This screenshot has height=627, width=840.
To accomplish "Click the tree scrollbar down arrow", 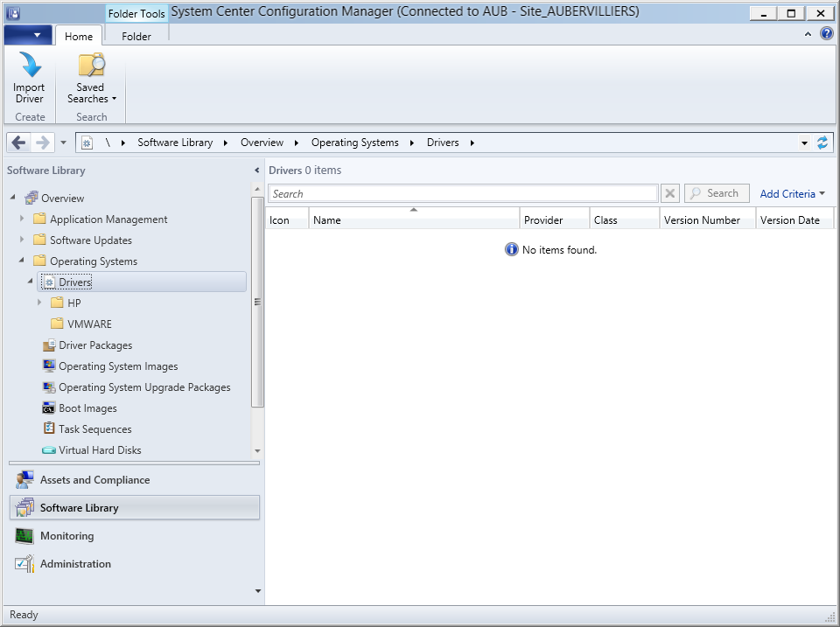I will [x=257, y=451].
